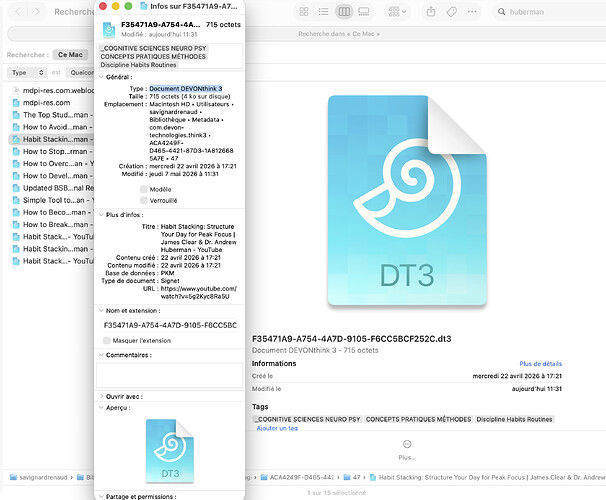Click the tag toolbar icon
This screenshot has height=500, width=606.
point(451,12)
